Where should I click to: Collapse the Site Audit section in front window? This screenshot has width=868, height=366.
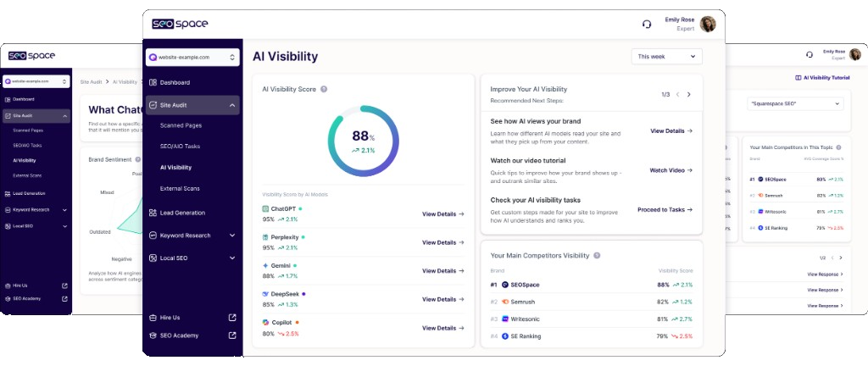[232, 105]
